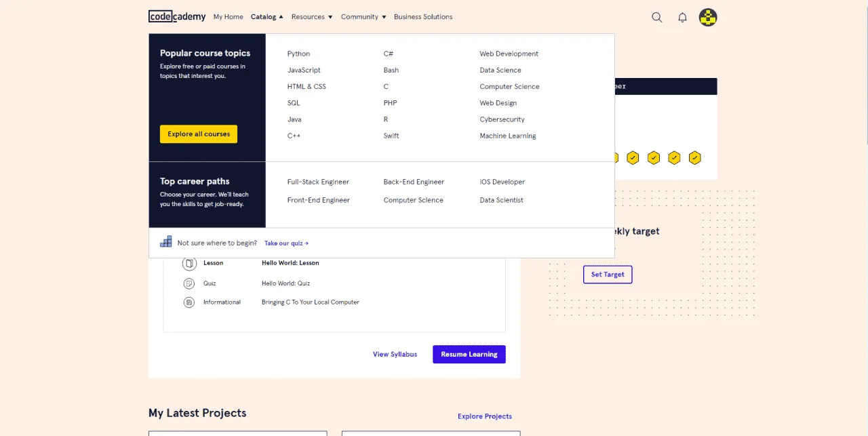
Task: Select Back-End Engineer career path
Action: coord(414,182)
